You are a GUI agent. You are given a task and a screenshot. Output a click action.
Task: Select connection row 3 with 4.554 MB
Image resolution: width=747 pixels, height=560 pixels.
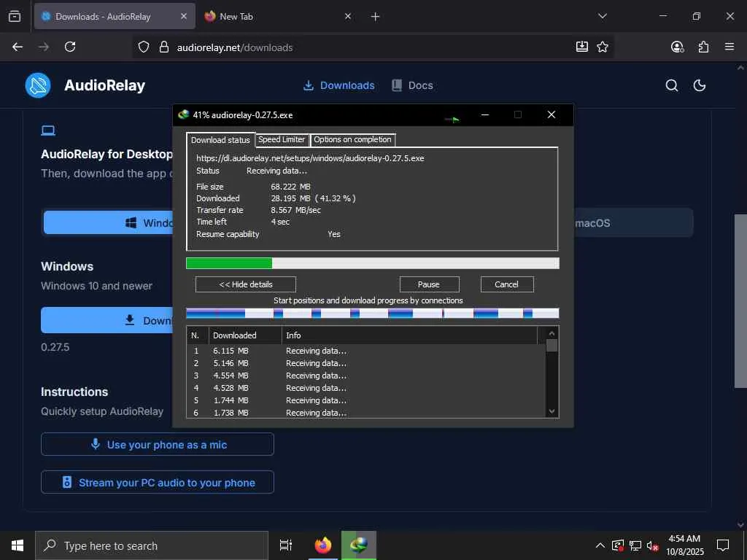click(366, 376)
